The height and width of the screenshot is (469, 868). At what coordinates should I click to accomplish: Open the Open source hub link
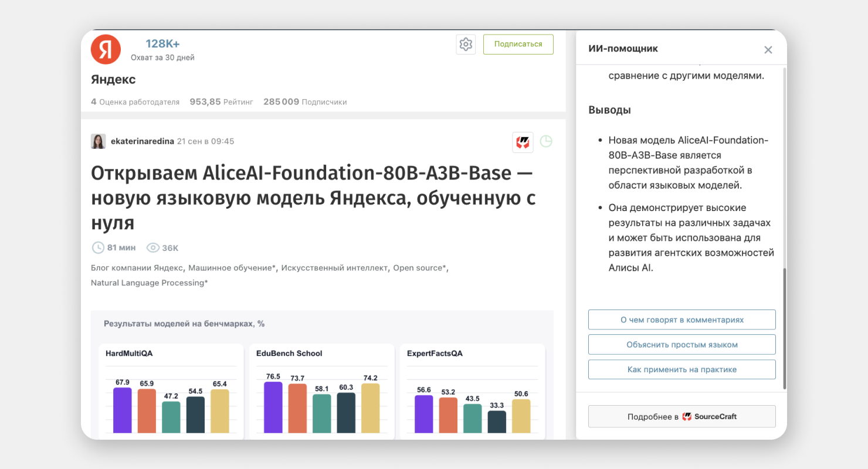point(421,268)
